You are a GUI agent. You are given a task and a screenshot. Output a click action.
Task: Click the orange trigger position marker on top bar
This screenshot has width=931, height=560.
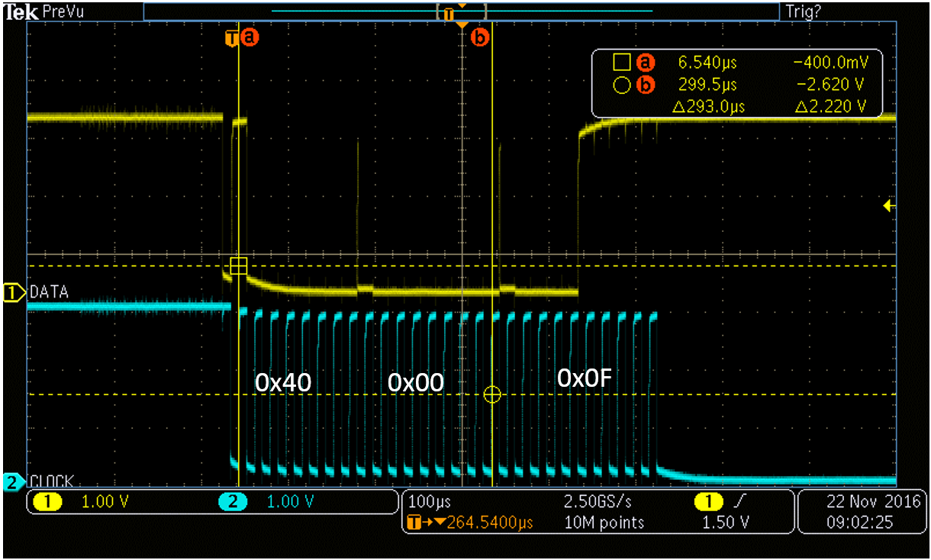pyautogui.click(x=448, y=13)
